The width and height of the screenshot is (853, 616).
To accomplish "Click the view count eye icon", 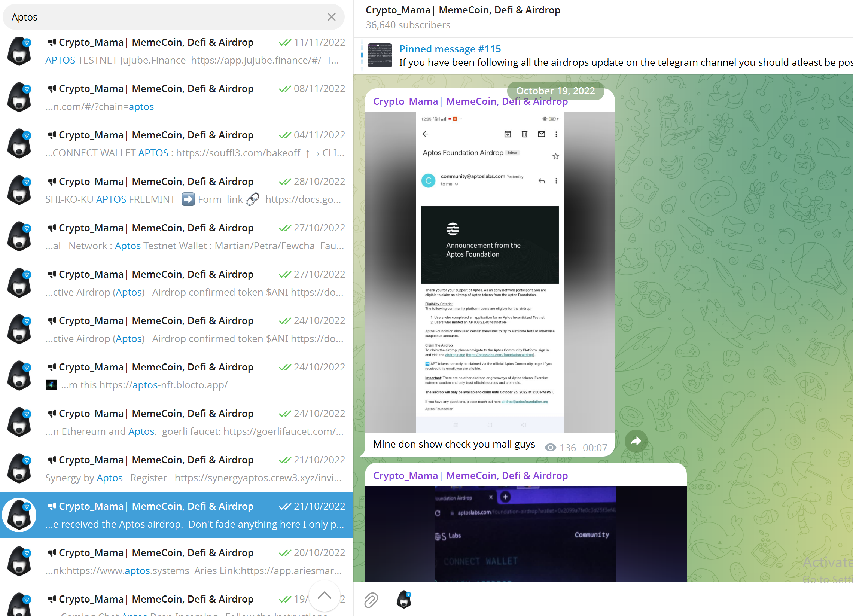I will point(550,448).
